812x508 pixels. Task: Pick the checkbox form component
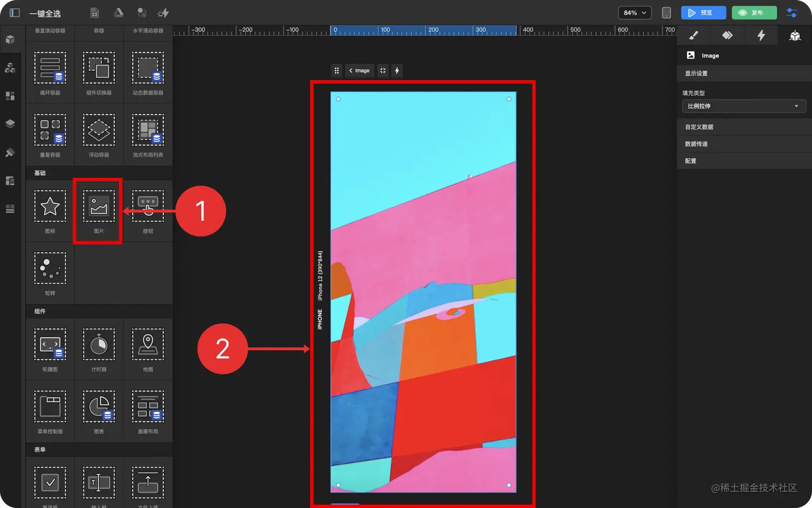point(50,483)
